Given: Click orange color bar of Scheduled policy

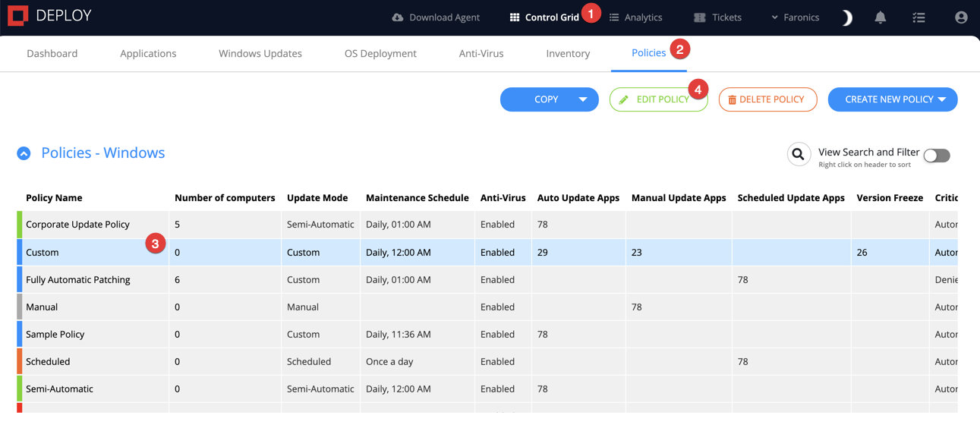Looking at the screenshot, I should click(20, 361).
